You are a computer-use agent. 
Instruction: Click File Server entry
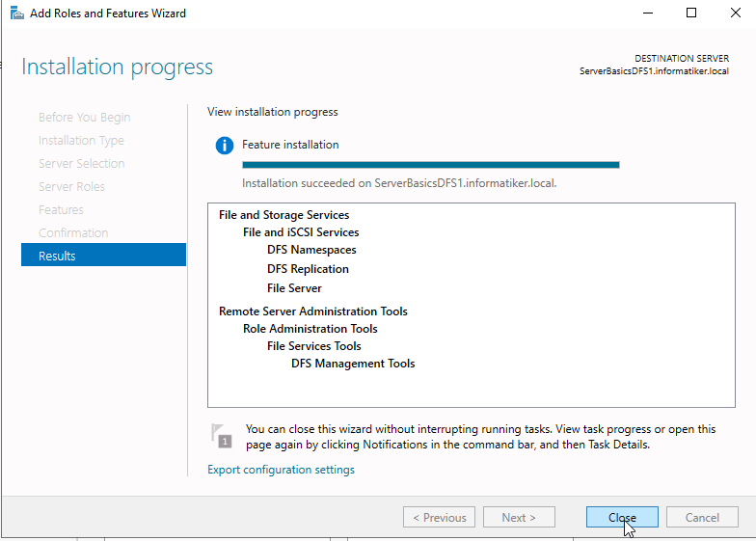pos(294,288)
